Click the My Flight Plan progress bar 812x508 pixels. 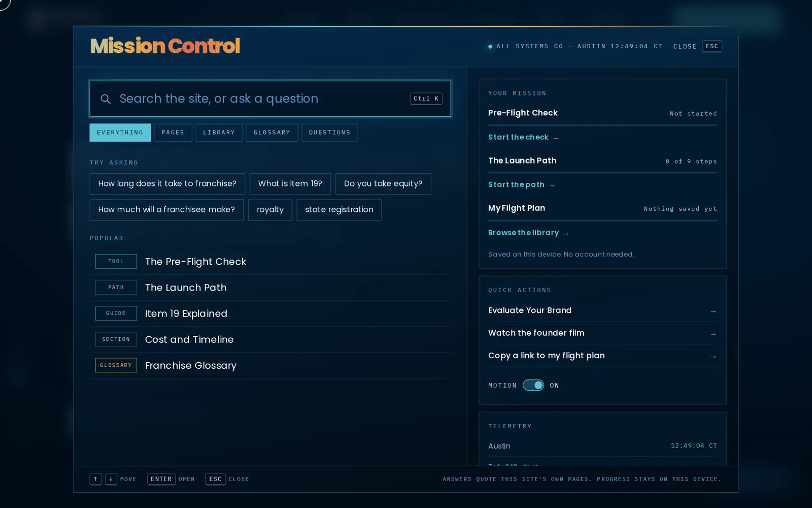602,220
